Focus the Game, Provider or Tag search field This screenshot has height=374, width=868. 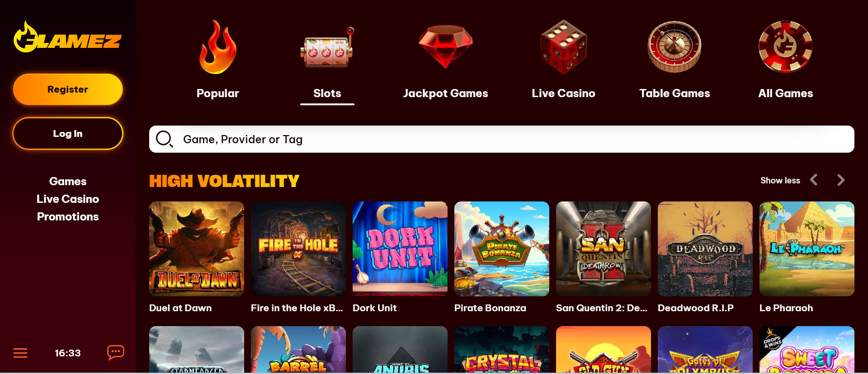[502, 139]
